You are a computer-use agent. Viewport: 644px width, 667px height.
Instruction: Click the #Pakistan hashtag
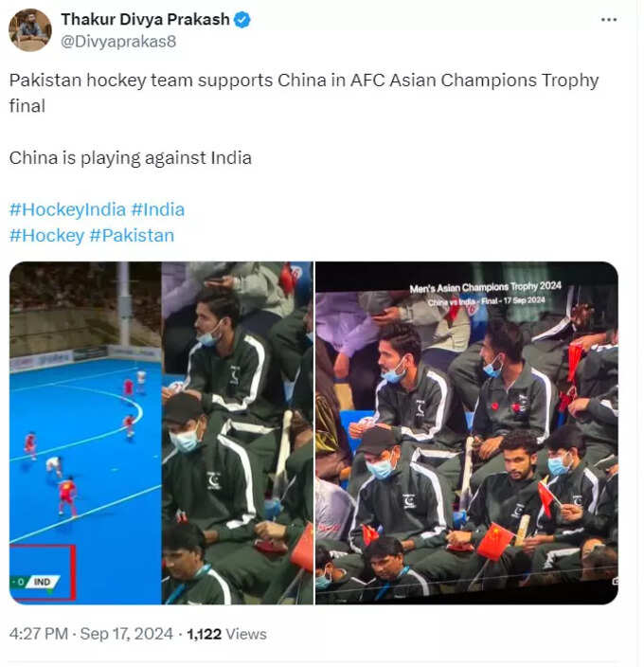[x=133, y=236]
